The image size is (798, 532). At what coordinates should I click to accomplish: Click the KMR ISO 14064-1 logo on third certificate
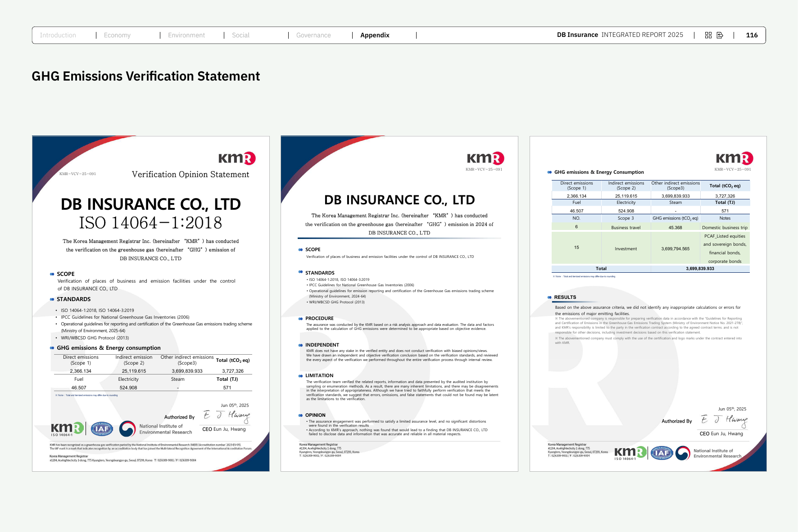coord(630,453)
